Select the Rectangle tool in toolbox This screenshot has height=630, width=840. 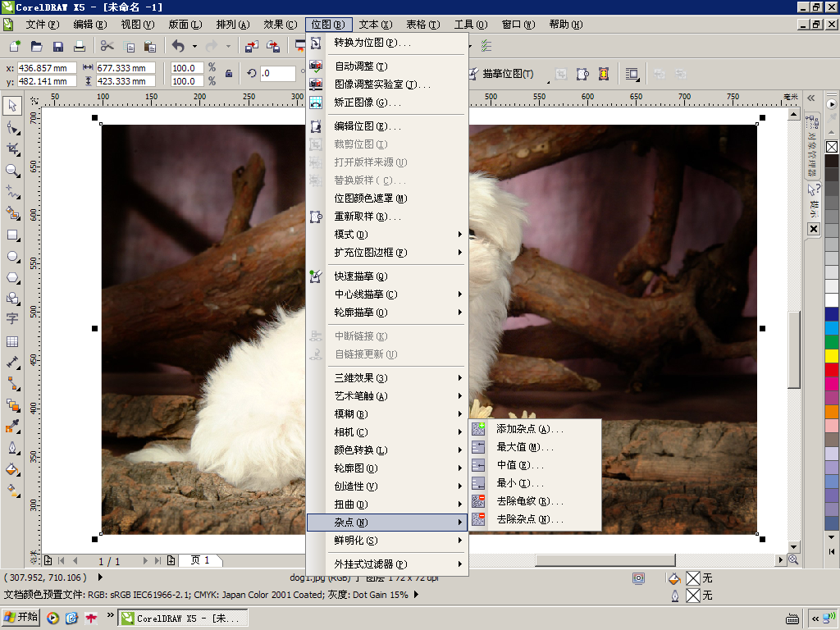click(x=12, y=235)
